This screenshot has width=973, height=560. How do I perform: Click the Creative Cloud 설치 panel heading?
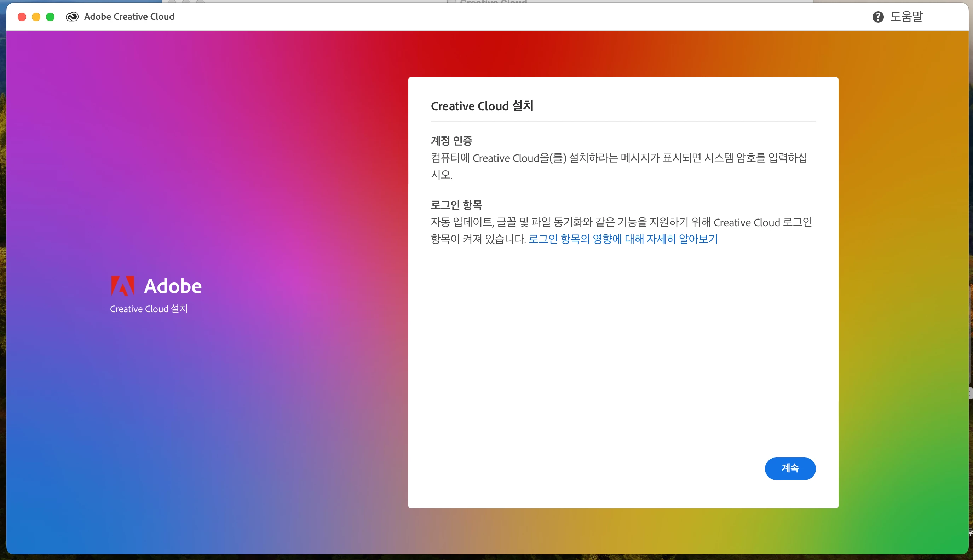[482, 106]
